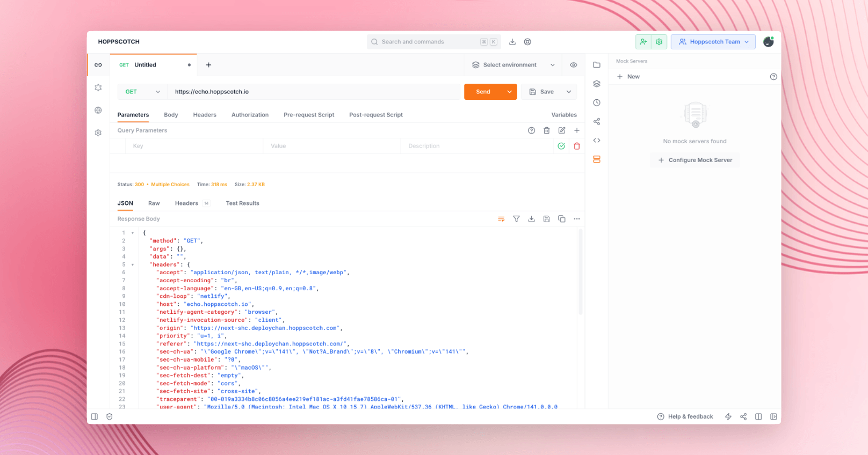Switch to the response Headers tab
The image size is (868, 455).
tap(186, 203)
